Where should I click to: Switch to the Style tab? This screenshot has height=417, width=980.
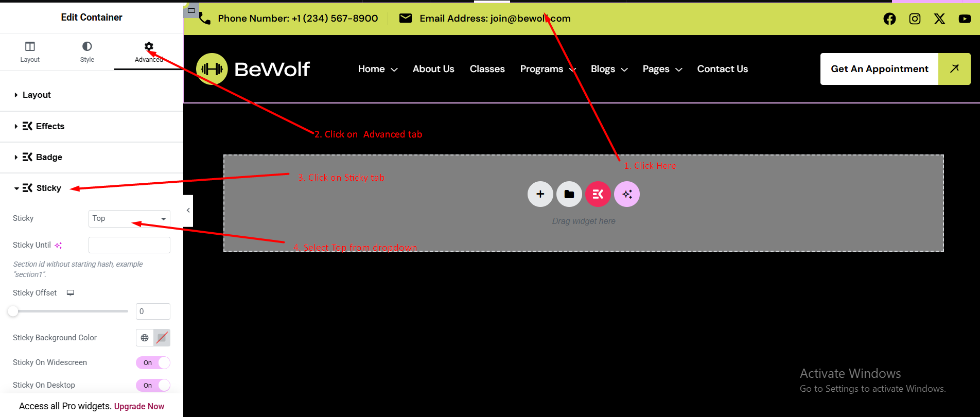(x=87, y=52)
